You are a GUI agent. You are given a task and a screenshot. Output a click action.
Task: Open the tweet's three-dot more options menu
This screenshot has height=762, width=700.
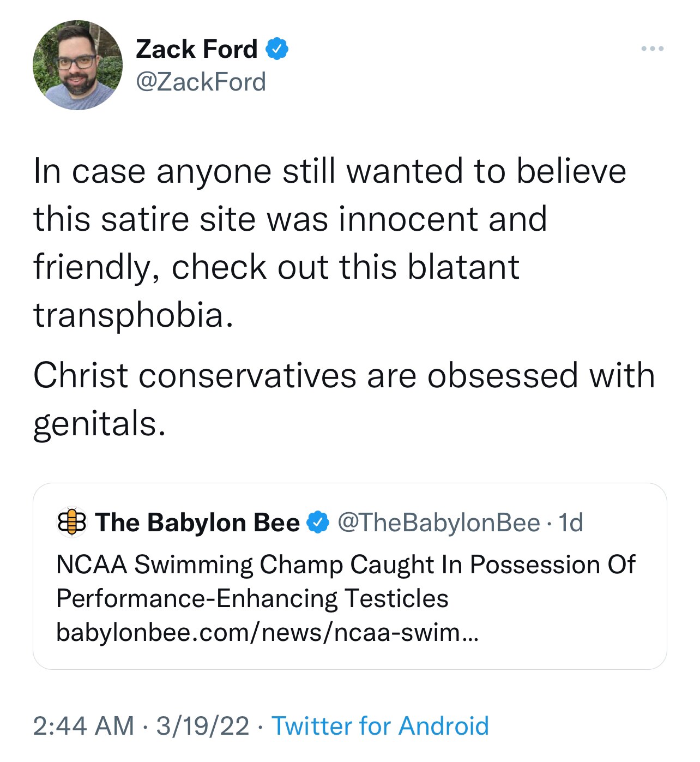click(x=652, y=49)
